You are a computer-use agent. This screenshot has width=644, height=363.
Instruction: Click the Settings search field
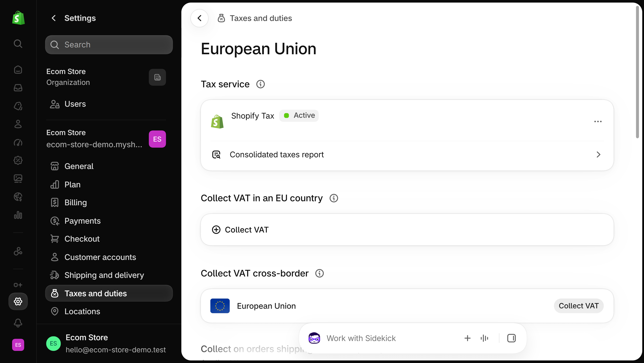click(109, 45)
